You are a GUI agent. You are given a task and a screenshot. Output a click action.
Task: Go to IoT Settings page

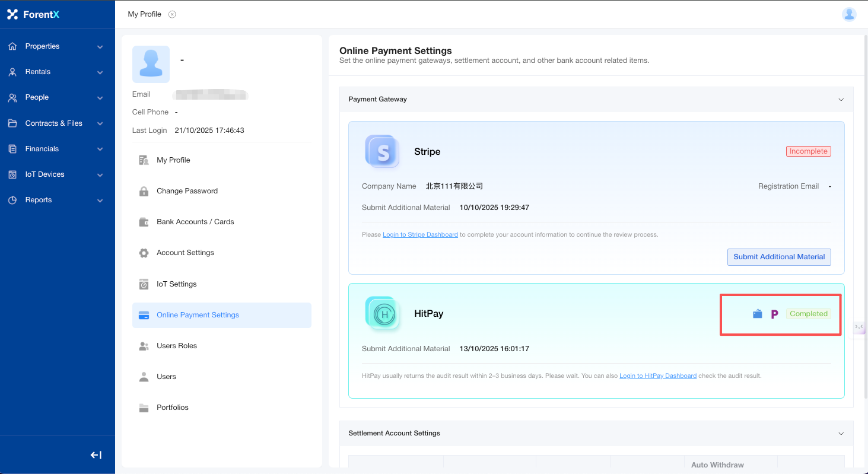[x=176, y=284]
